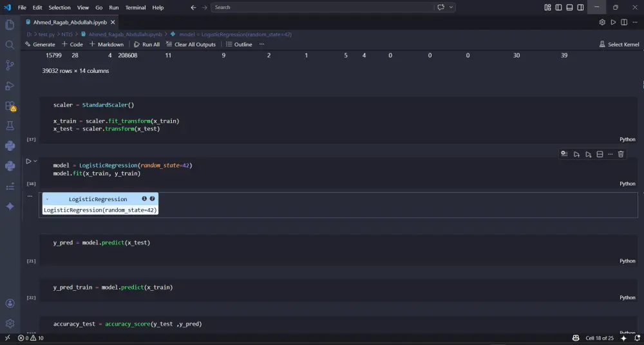The width and height of the screenshot is (644, 345).
Task: Open notifications bell in status bar
Action: [x=637, y=338]
